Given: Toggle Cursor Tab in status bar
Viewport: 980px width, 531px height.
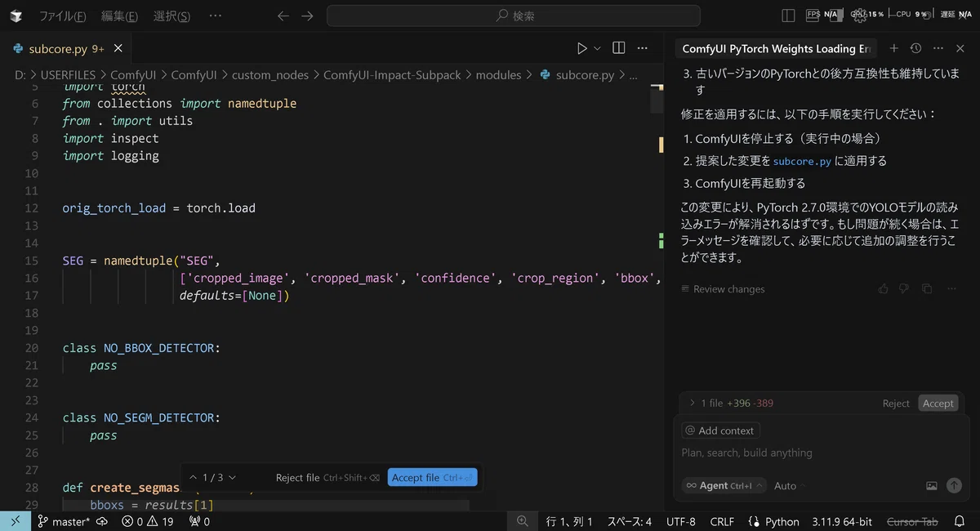Looking at the screenshot, I should (x=912, y=521).
